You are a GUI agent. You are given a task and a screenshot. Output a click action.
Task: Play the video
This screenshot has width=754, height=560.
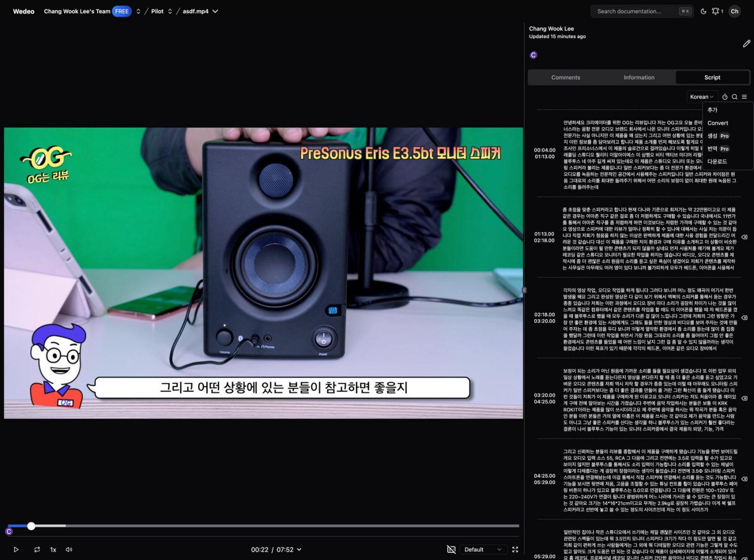16,549
